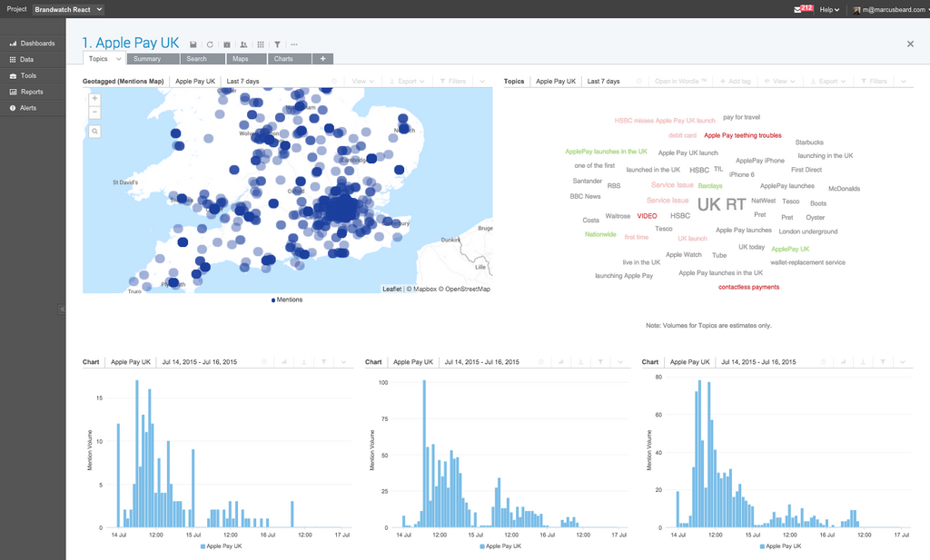The image size is (930, 560).
Task: Add a new tab with plus button
Action: [322, 59]
